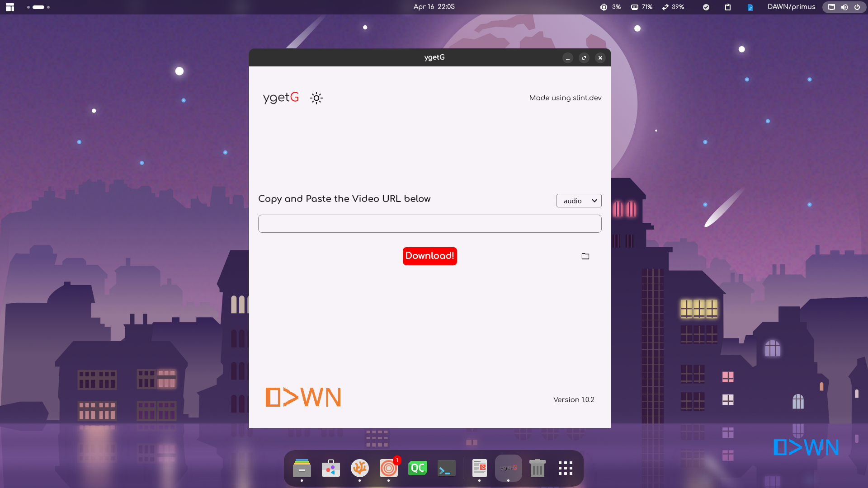Image resolution: width=868 pixels, height=488 pixels.
Task: Launch the Software store from the dock
Action: pyautogui.click(x=331, y=469)
